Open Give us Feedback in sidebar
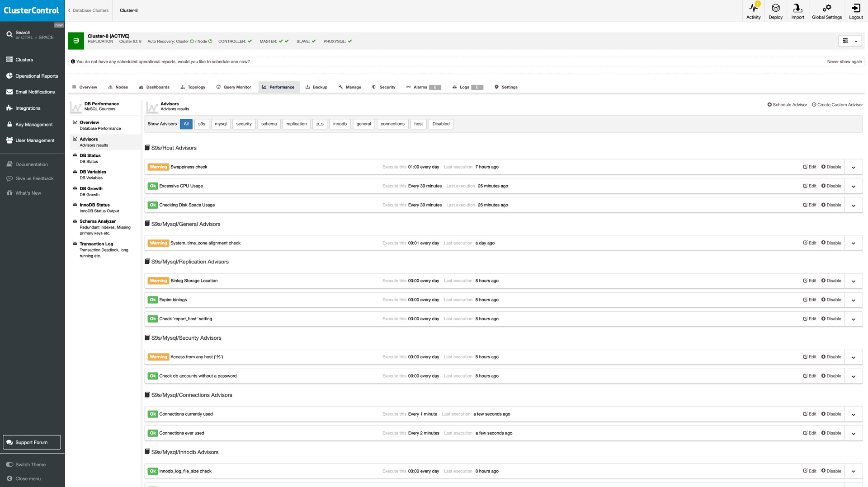Viewport: 868px width, 487px height. coord(30,178)
